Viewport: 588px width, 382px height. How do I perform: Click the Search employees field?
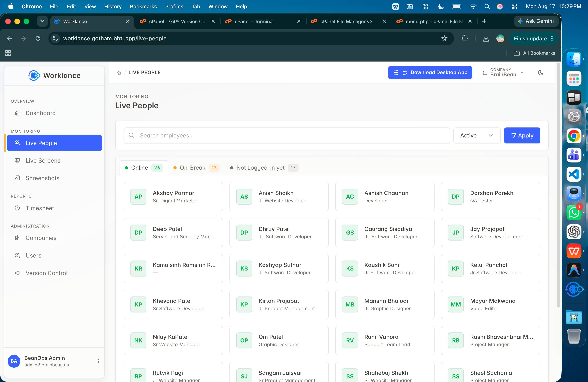287,135
